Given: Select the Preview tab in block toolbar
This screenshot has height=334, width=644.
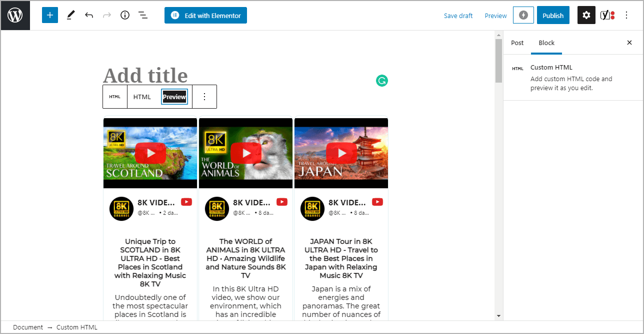Looking at the screenshot, I should pyautogui.click(x=174, y=97).
